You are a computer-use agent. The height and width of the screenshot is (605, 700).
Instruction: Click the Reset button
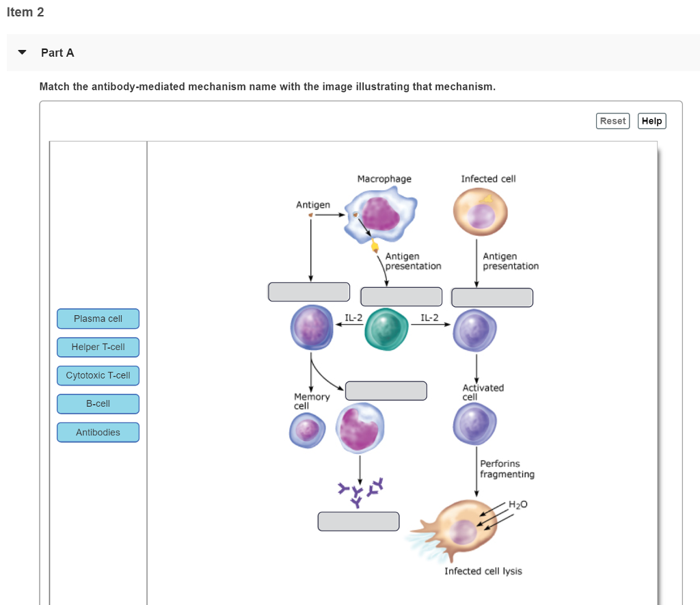tap(612, 120)
